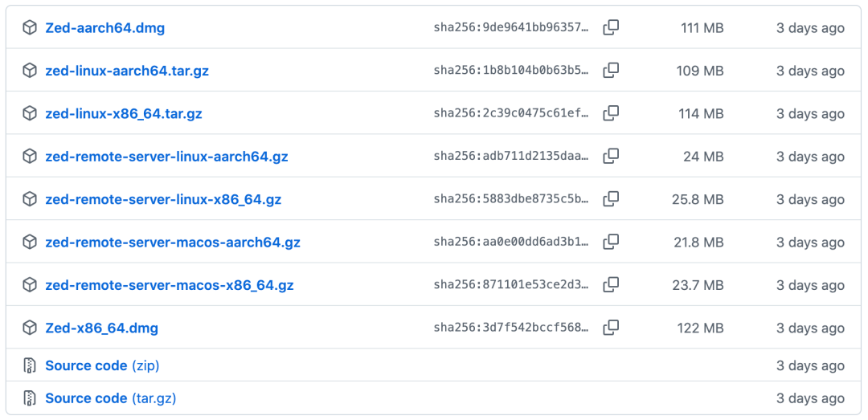Copy checksum for zed-remote-server-linux-x86_64.gz
This screenshot has width=868, height=420.
[611, 199]
